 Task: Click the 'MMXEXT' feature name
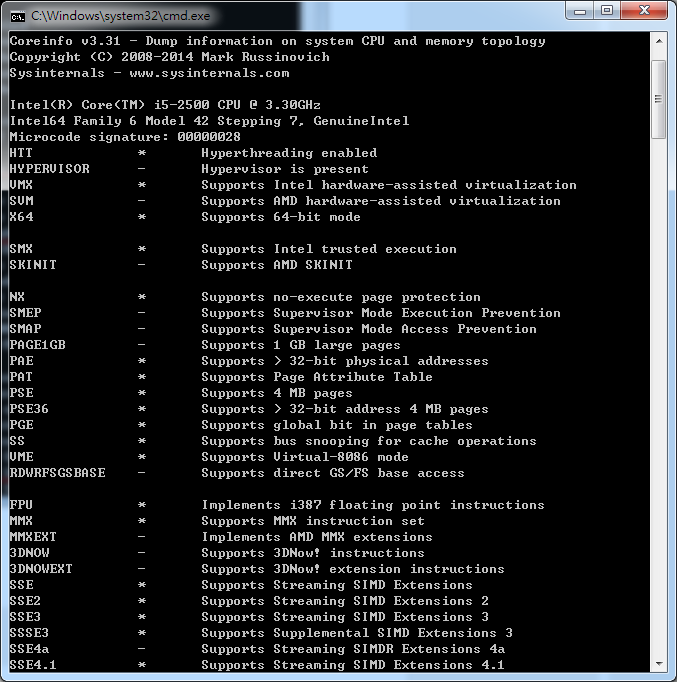tap(33, 537)
